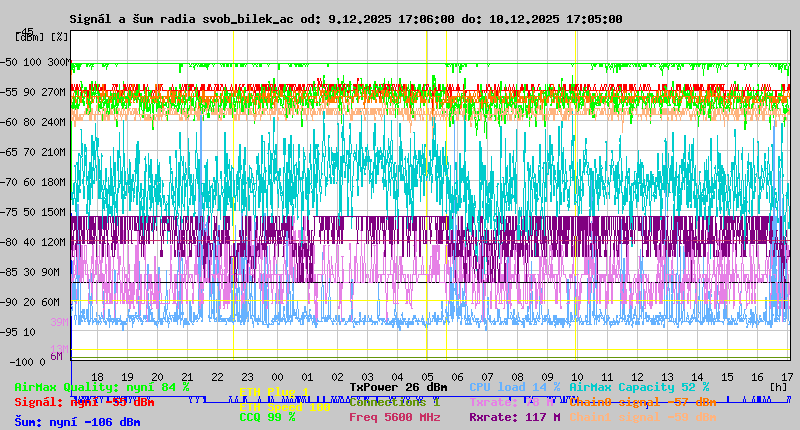Click the [h] unit label on time axis
The height and width of the screenshot is (430, 800).
click(778, 386)
